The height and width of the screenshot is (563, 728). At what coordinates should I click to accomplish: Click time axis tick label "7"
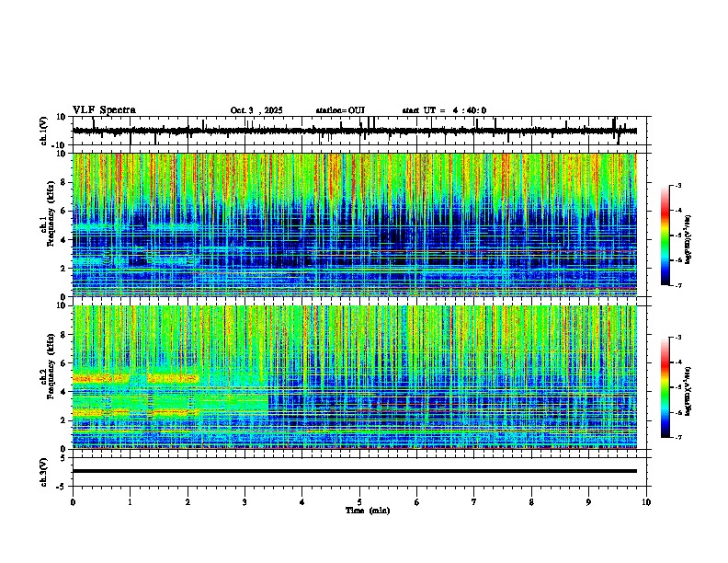coord(474,502)
